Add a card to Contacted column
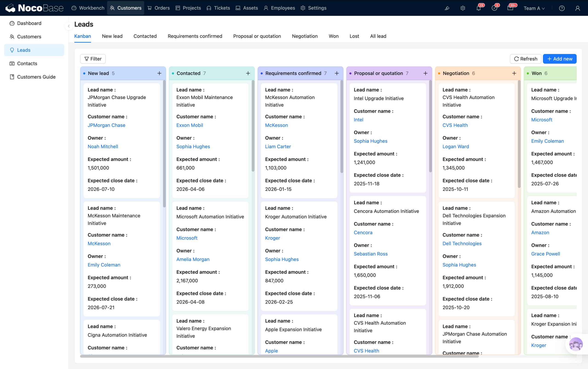Image resolution: width=588 pixels, height=369 pixels. click(248, 73)
